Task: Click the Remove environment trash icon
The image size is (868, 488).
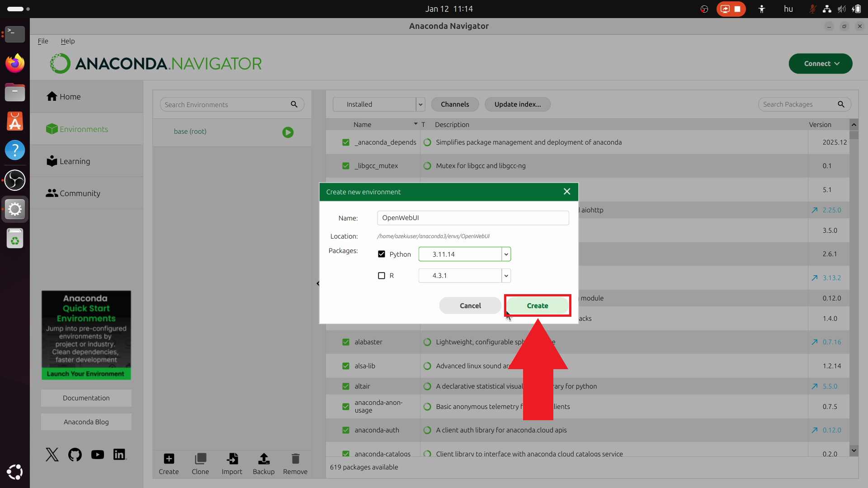Action: tap(295, 459)
